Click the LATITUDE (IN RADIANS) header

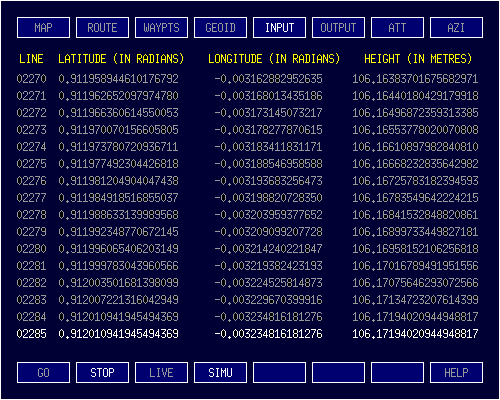(121, 59)
